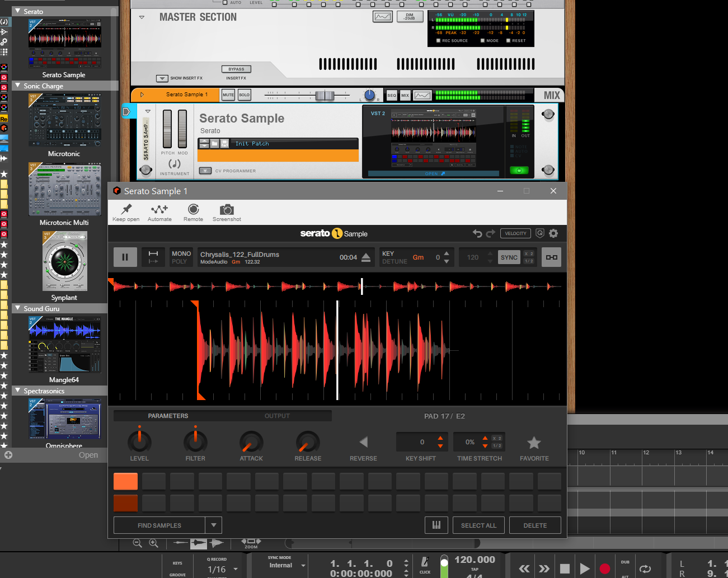Toggle BYPASS in the Master Section
The height and width of the screenshot is (578, 728).
click(x=236, y=69)
